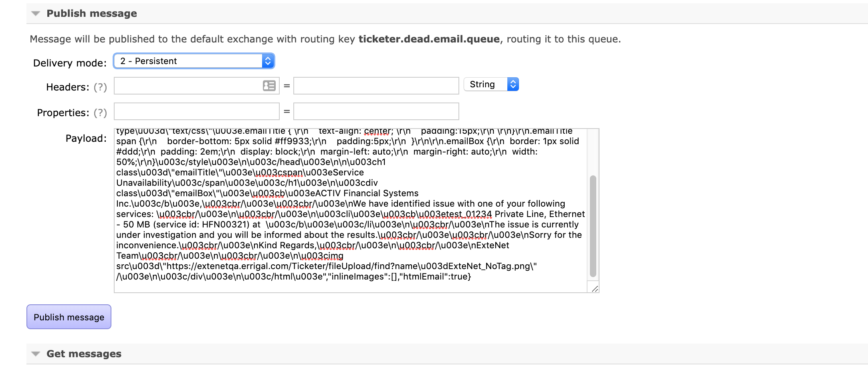Image resolution: width=868 pixels, height=366 pixels.
Task: Focus the Properties value input field
Action: click(x=376, y=111)
